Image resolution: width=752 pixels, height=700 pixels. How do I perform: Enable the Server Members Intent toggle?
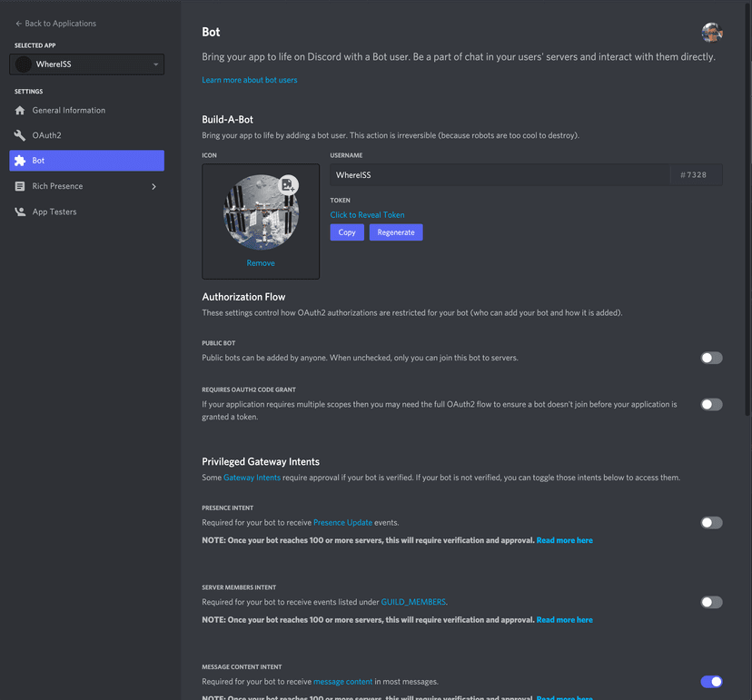pos(711,602)
